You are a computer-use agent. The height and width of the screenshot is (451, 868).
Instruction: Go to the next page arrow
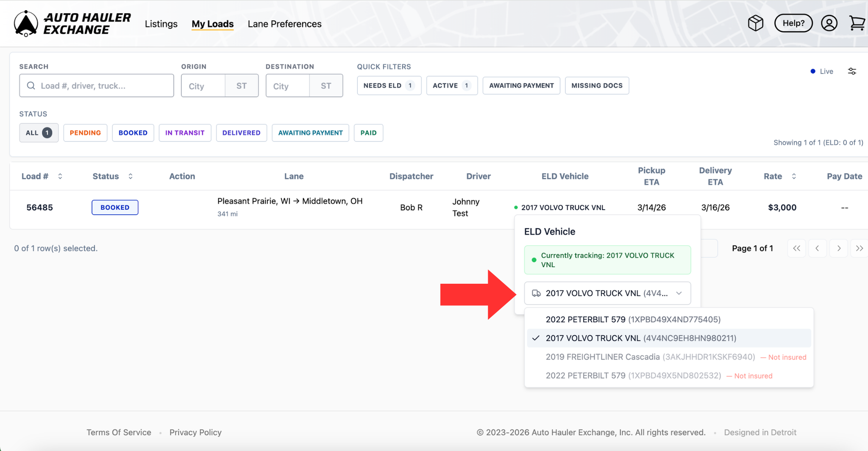(838, 249)
